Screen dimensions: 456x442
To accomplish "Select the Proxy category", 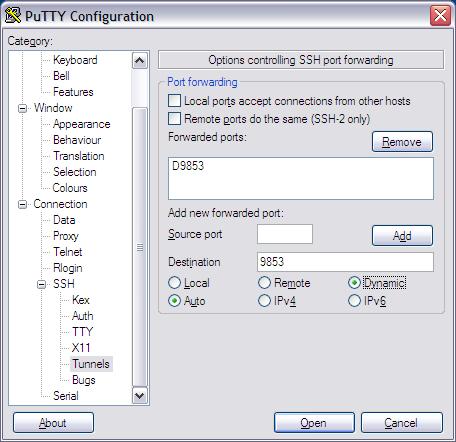I will click(66, 236).
